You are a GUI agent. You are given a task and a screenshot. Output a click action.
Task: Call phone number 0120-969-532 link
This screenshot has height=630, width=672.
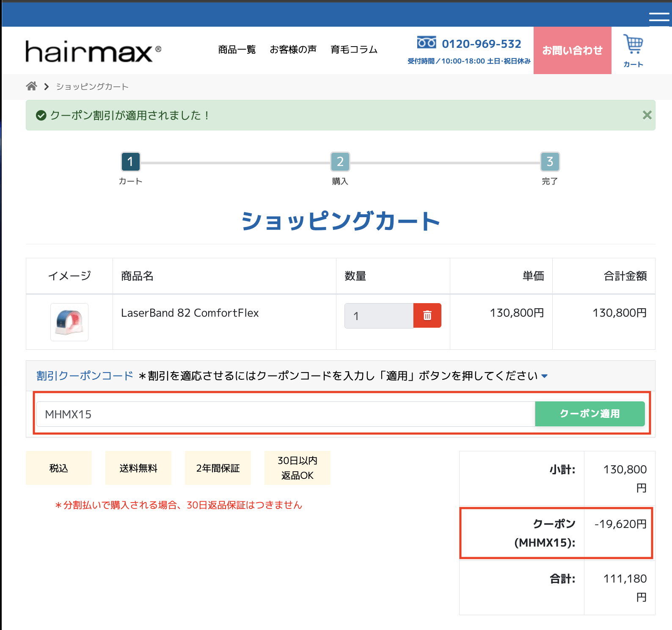[482, 44]
